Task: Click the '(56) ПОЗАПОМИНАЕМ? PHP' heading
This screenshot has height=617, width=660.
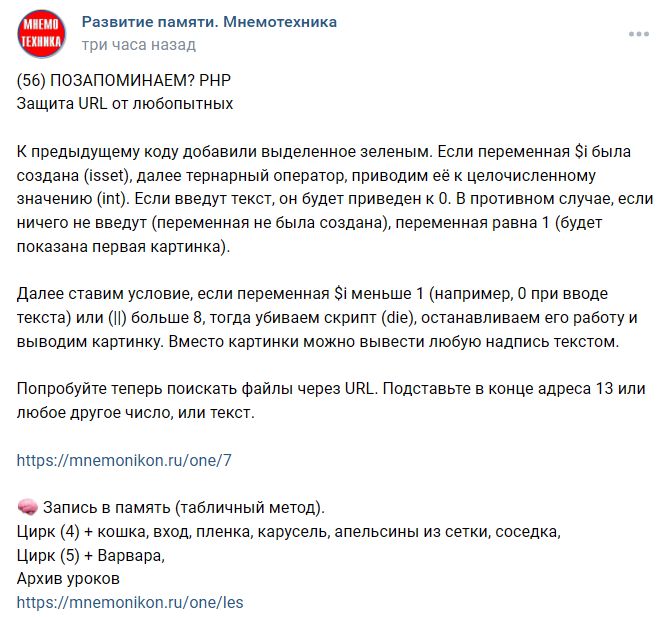Action: pyautogui.click(x=130, y=79)
